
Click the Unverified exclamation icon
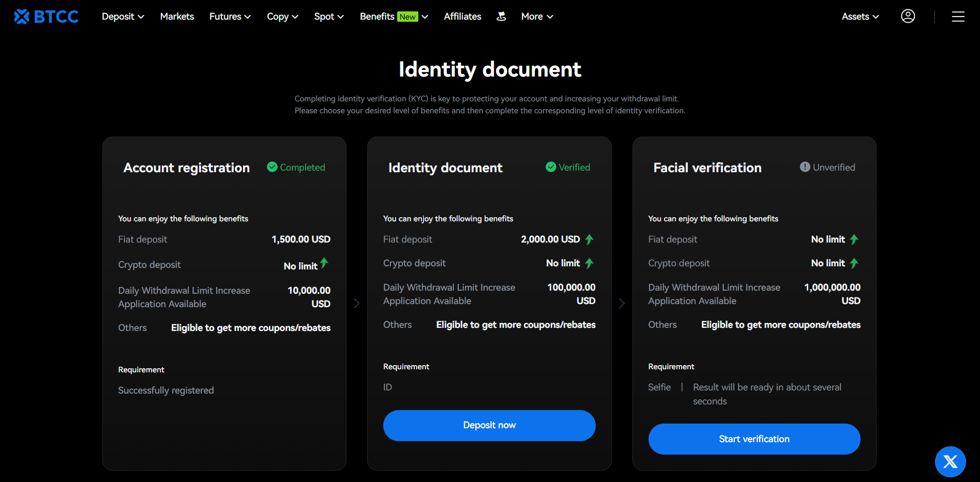click(x=805, y=167)
